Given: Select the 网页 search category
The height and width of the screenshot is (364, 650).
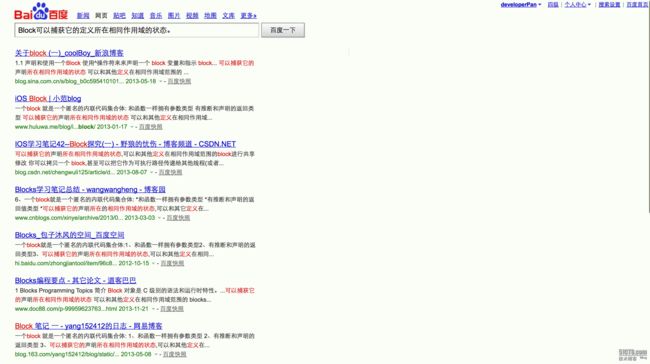Looking at the screenshot, I should (x=101, y=16).
